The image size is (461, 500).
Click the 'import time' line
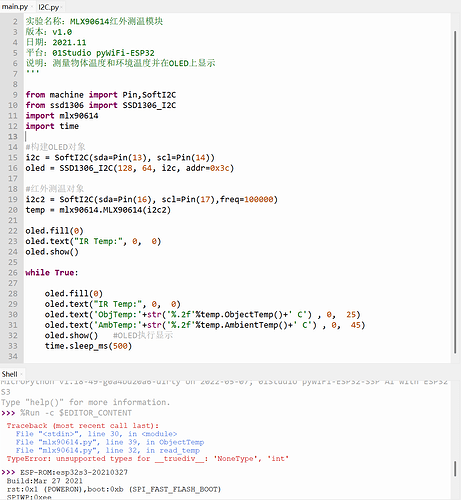[52, 126]
